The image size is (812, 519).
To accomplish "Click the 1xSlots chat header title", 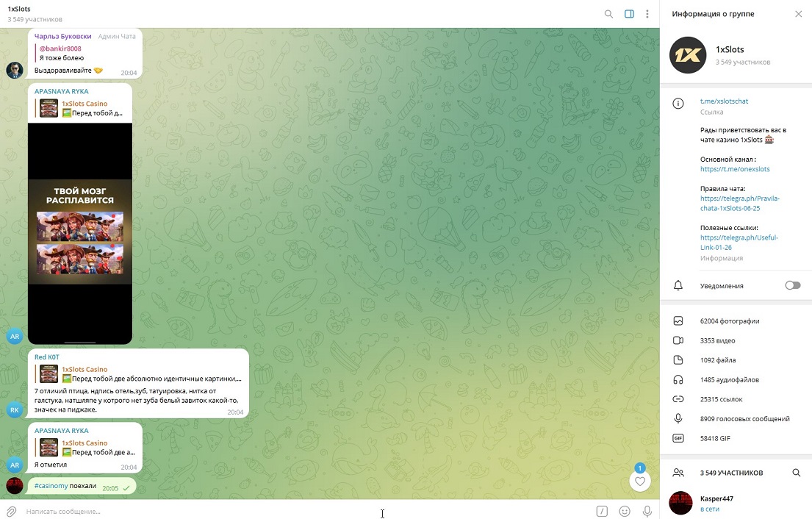I will click(x=19, y=9).
